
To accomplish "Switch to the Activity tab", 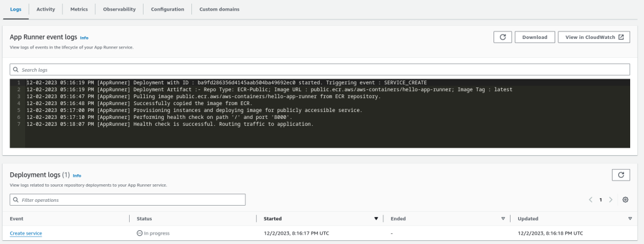I will tap(45, 9).
